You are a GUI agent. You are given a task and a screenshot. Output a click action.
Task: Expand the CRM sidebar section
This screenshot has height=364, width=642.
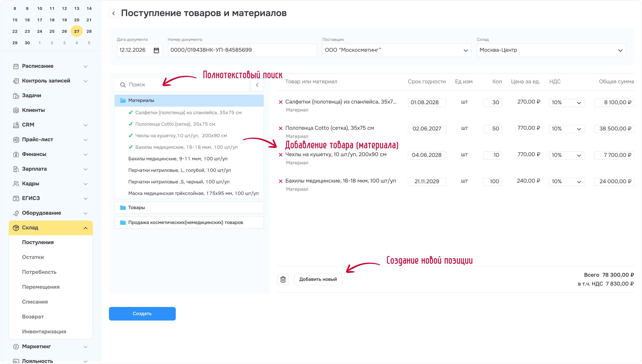85,125
